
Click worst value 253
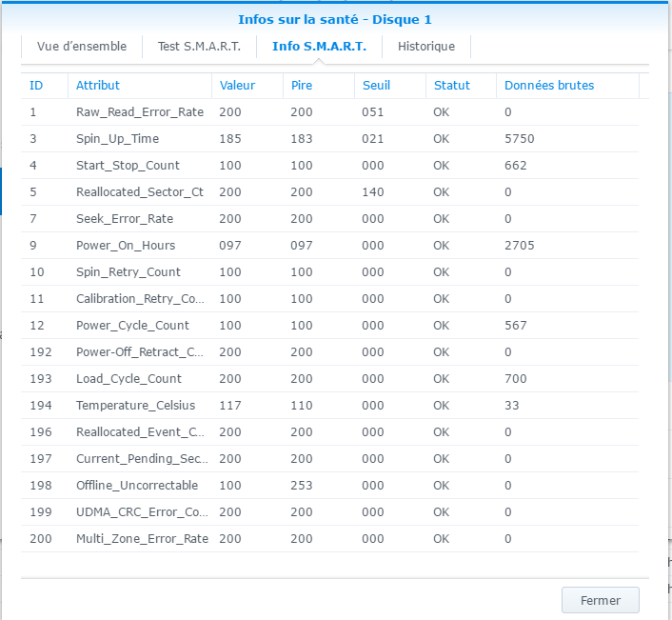pyautogui.click(x=302, y=486)
